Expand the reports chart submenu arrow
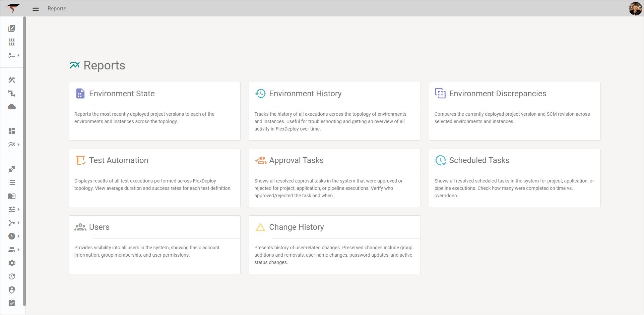 click(18, 145)
